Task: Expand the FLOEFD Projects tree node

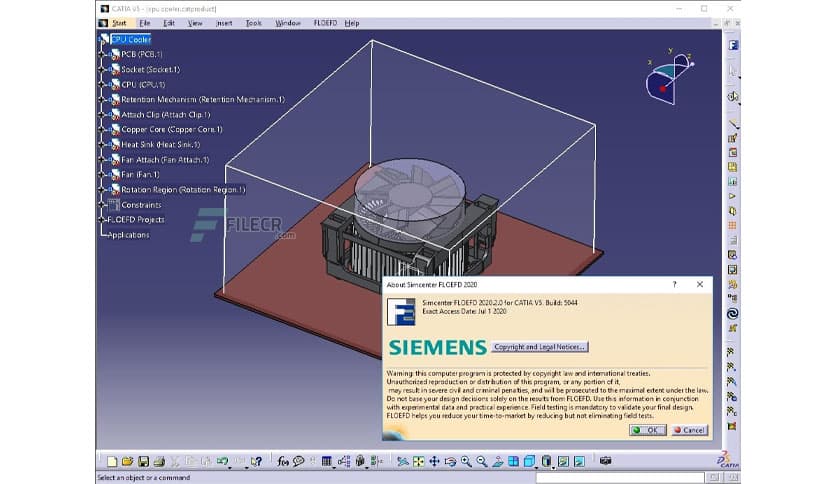Action: tap(102, 220)
